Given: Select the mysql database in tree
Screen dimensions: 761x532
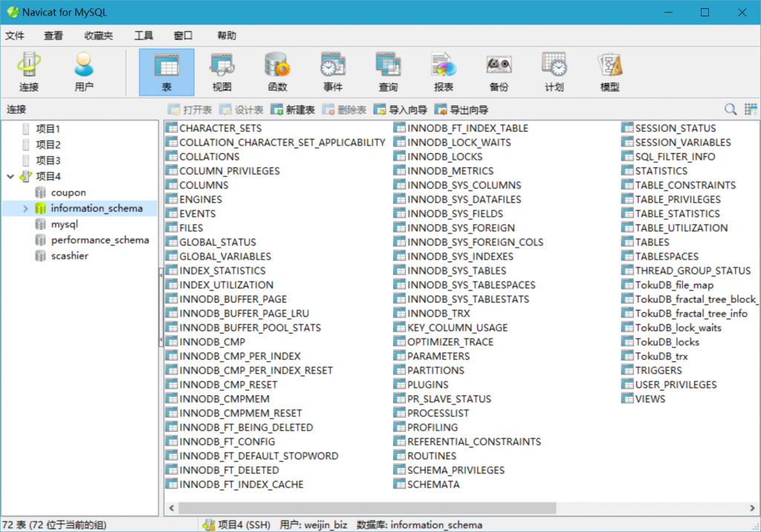Looking at the screenshot, I should tap(64, 224).
